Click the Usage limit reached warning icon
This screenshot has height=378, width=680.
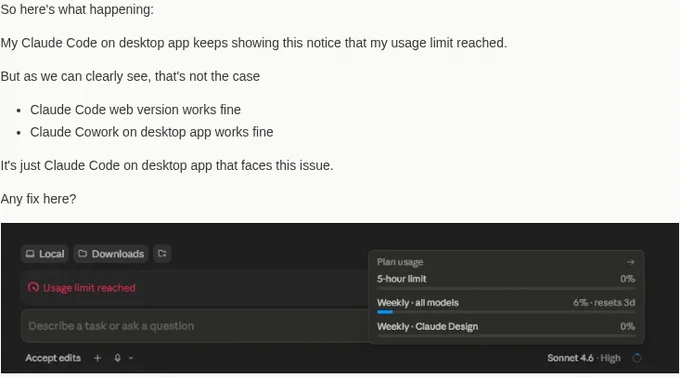tap(33, 287)
